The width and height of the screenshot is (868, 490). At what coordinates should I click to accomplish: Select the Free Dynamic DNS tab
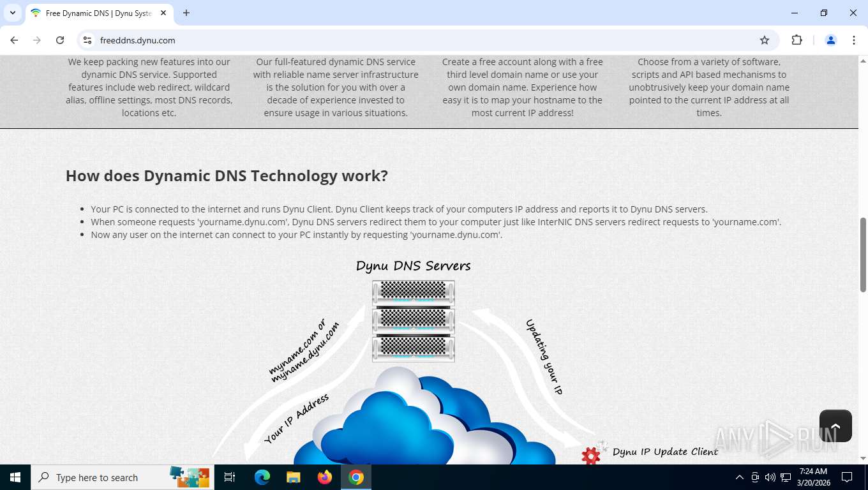(99, 13)
